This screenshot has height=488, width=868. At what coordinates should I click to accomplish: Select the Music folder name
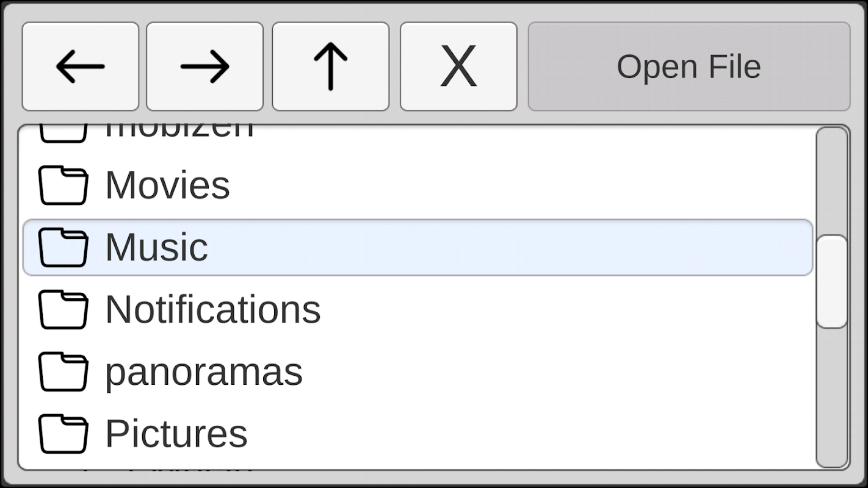point(156,248)
